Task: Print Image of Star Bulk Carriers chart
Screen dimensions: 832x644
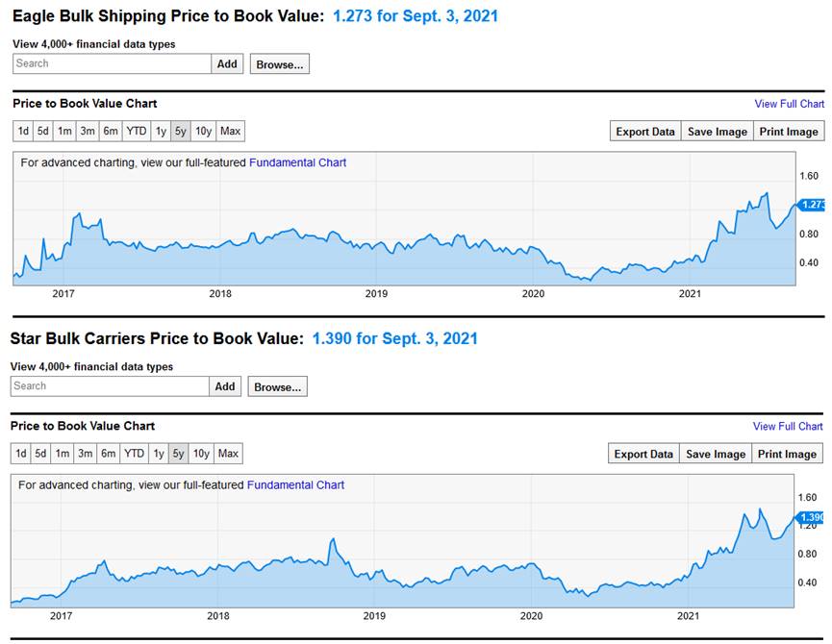Action: pos(788,454)
